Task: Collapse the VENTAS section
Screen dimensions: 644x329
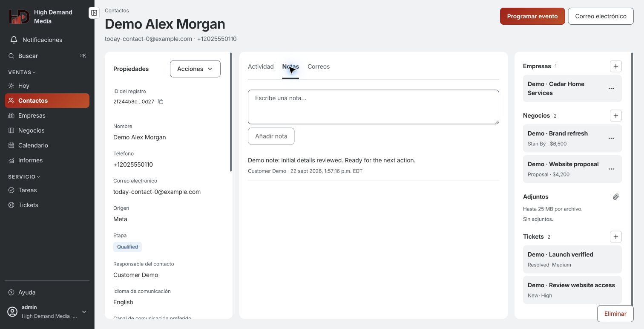Action: [x=22, y=72]
